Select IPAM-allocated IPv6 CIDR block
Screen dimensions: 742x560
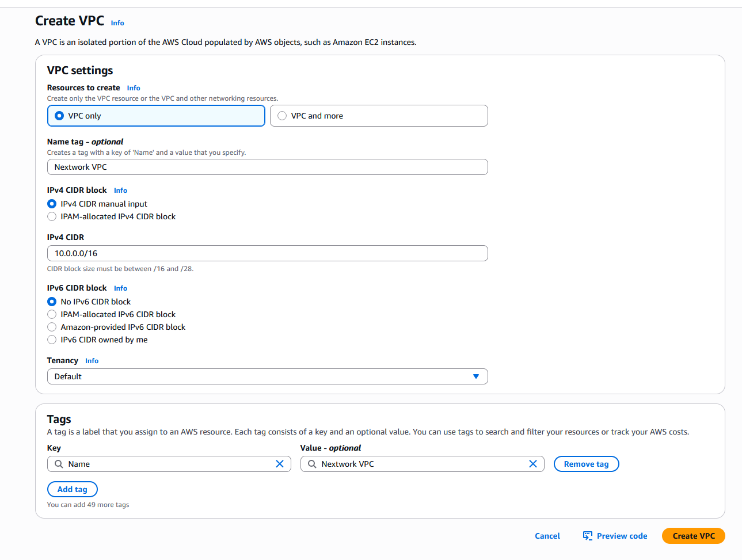[52, 314]
